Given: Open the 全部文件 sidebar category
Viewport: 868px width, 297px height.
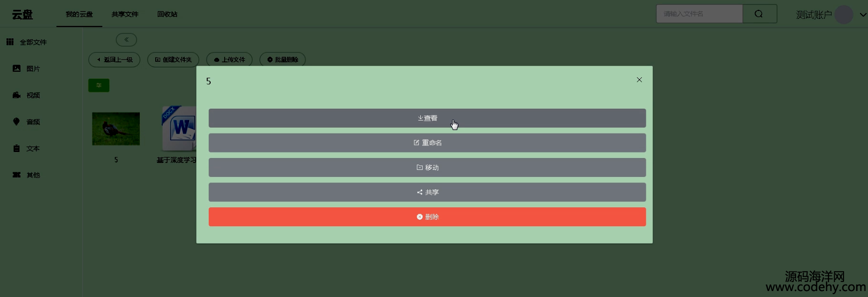Looking at the screenshot, I should pos(27,42).
